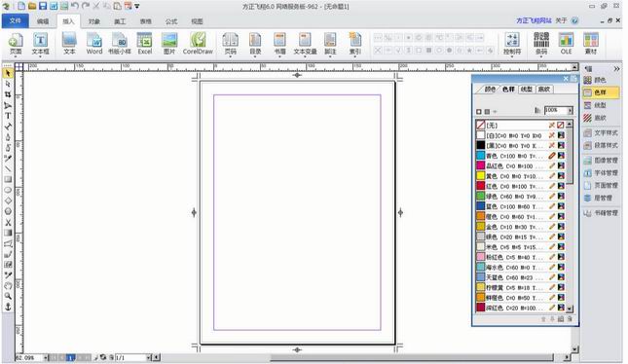The image size is (628, 364).
Task: Expand the right sidebar with double-chevron
Action: 616,69
